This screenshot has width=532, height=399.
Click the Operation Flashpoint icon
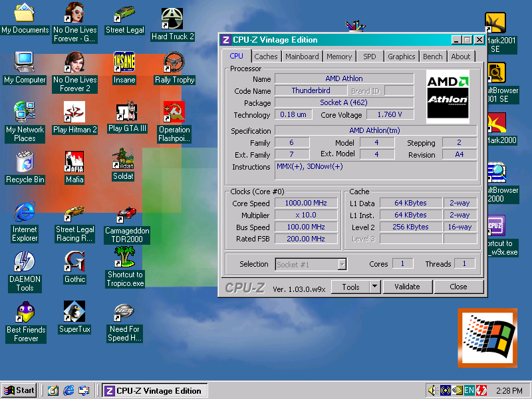click(174, 112)
